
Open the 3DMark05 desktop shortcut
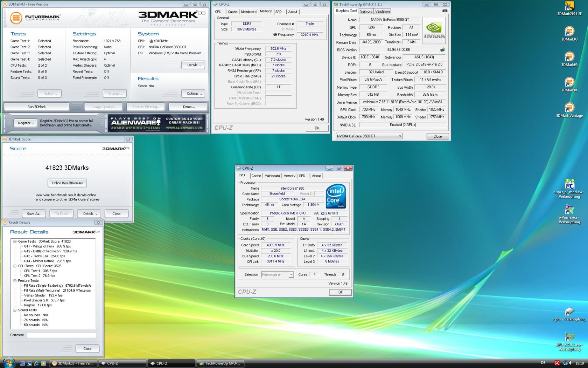(569, 59)
